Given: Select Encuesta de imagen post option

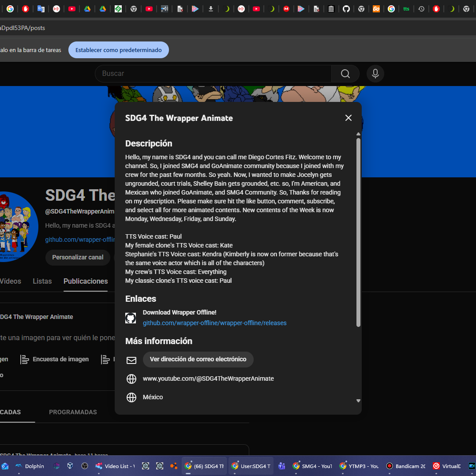Looking at the screenshot, I should pyautogui.click(x=55, y=360).
